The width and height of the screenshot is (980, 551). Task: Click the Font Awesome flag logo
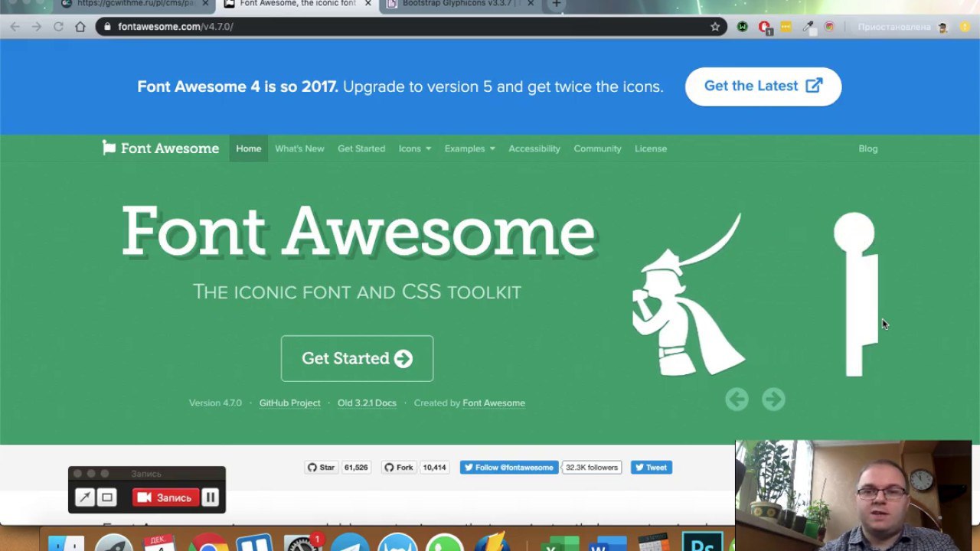click(109, 148)
